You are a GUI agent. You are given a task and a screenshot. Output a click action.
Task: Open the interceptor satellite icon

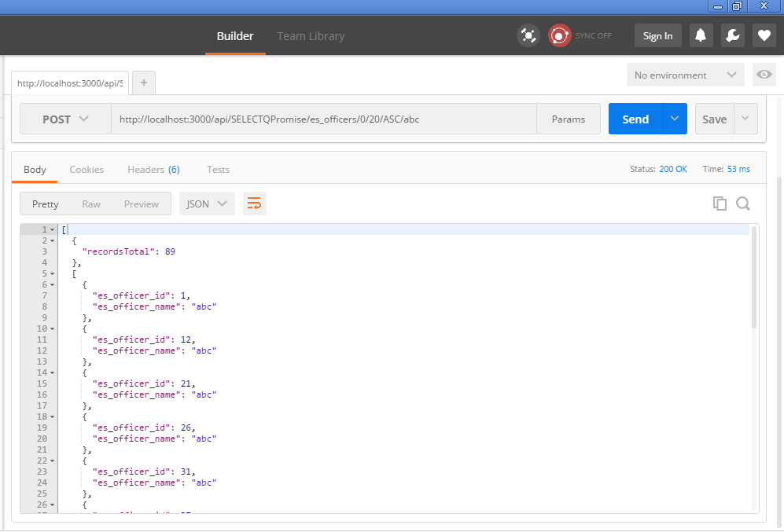528,35
